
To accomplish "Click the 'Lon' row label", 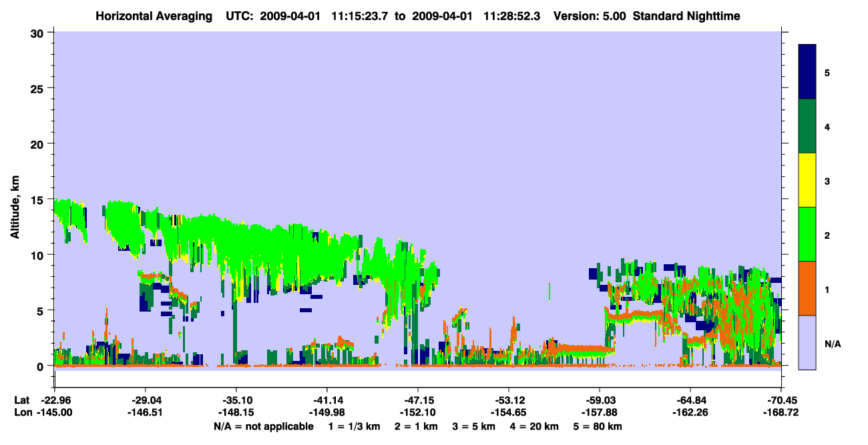I will (x=22, y=413).
